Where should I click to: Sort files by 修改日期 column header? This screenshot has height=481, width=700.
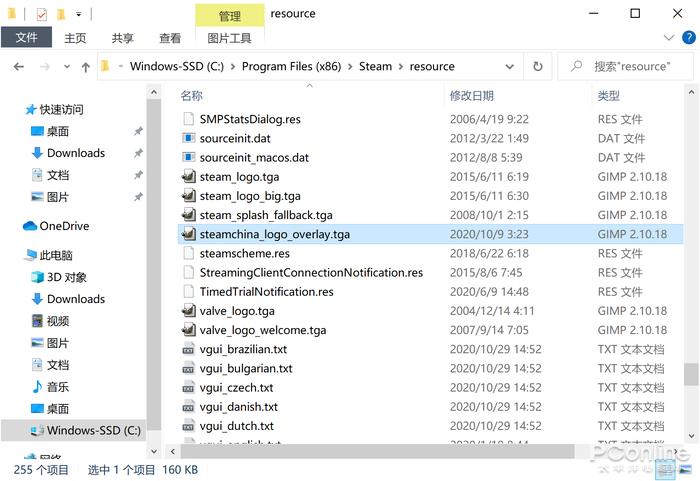472,96
